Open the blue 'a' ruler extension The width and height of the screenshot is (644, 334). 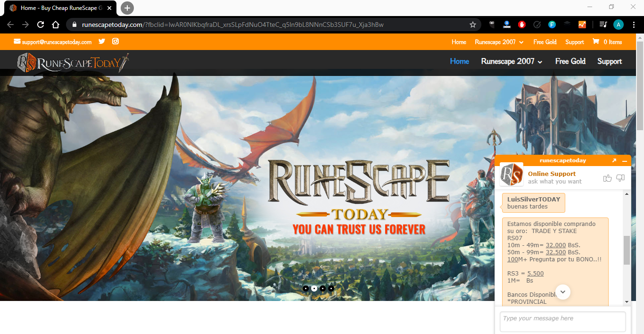(507, 25)
